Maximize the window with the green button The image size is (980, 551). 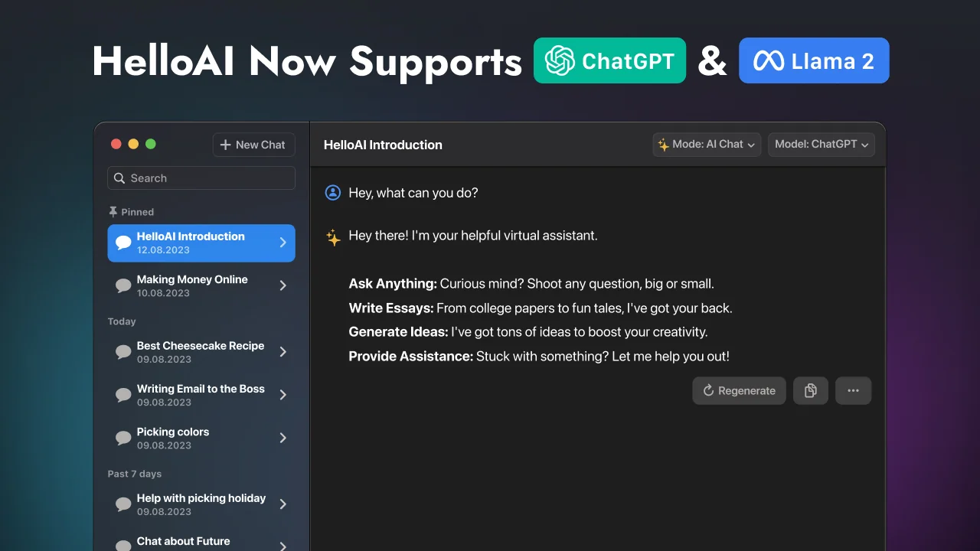coord(151,144)
